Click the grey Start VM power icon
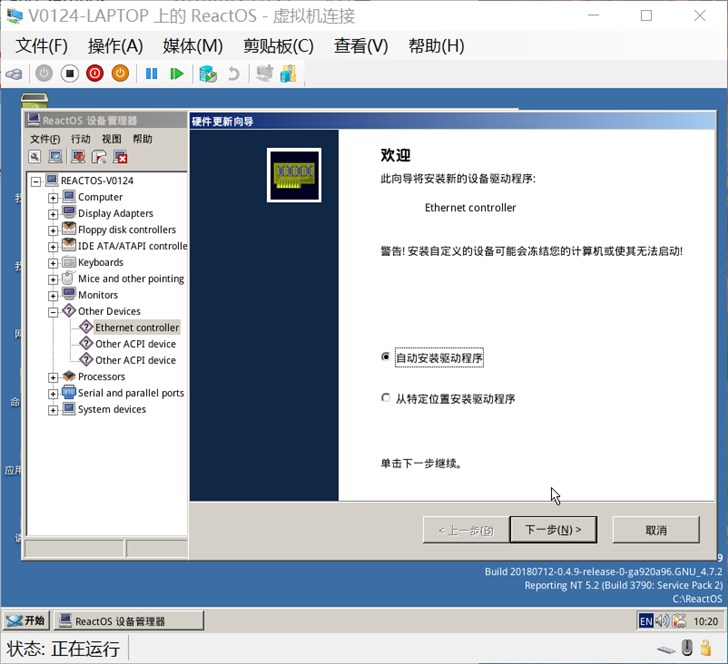 click(x=44, y=73)
